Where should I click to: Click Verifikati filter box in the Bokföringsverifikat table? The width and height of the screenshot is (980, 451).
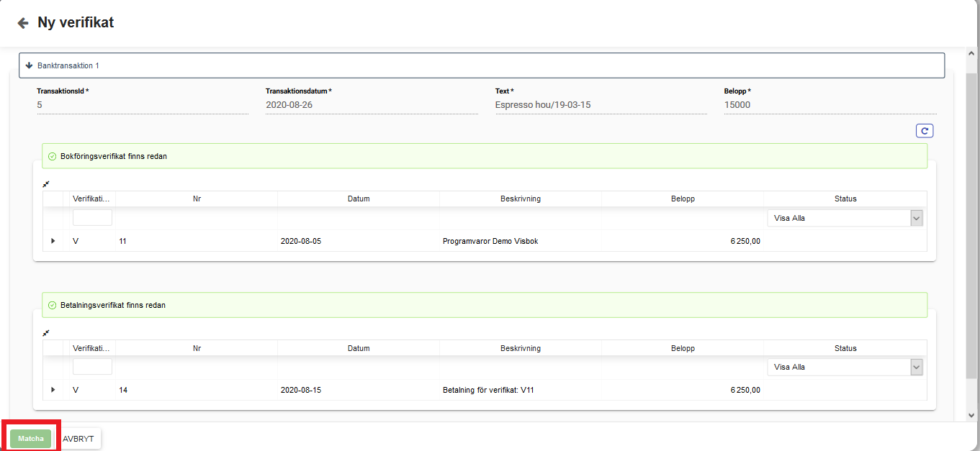pos(92,218)
